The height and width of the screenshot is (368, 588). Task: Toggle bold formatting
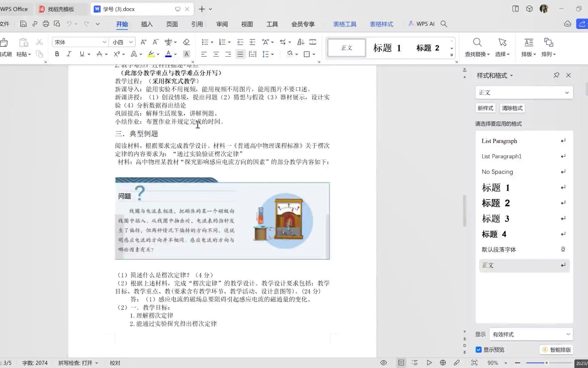57,54
